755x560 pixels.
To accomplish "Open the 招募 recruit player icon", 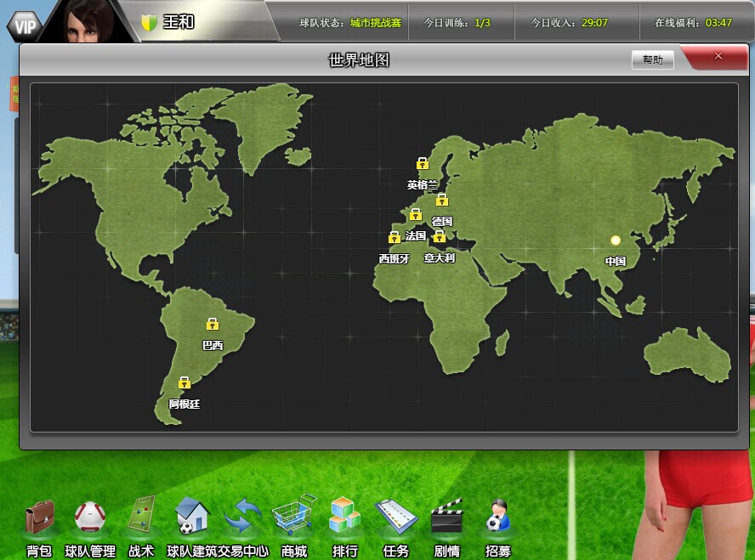I will (497, 515).
